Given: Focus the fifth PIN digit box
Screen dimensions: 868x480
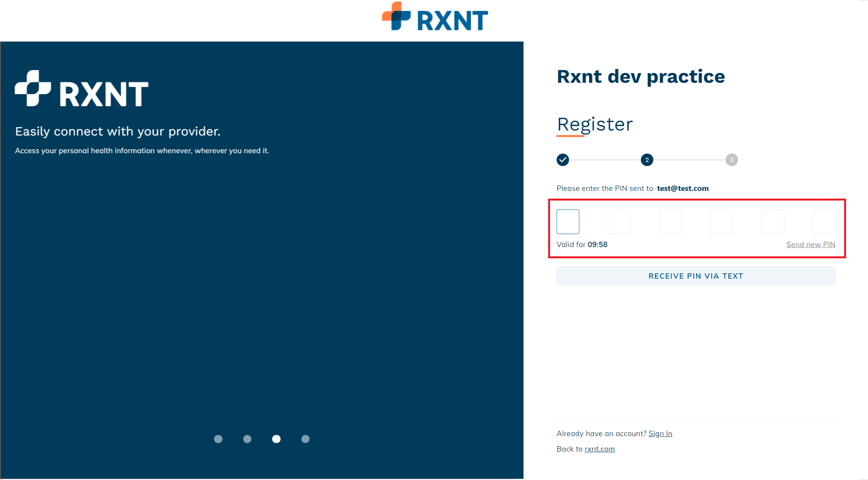Looking at the screenshot, I should [x=773, y=222].
